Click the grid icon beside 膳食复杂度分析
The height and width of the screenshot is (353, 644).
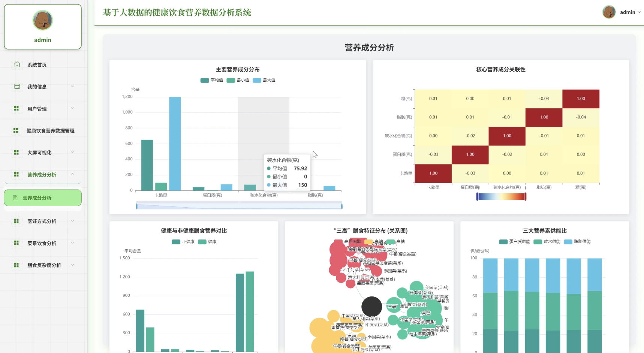[16, 265]
